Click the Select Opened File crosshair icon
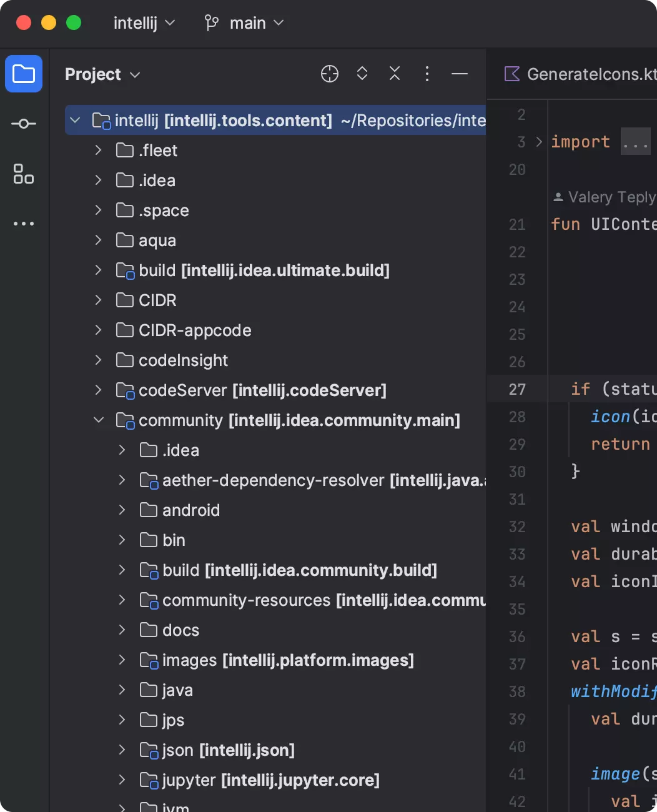Screen dimensions: 657x812 330,74
